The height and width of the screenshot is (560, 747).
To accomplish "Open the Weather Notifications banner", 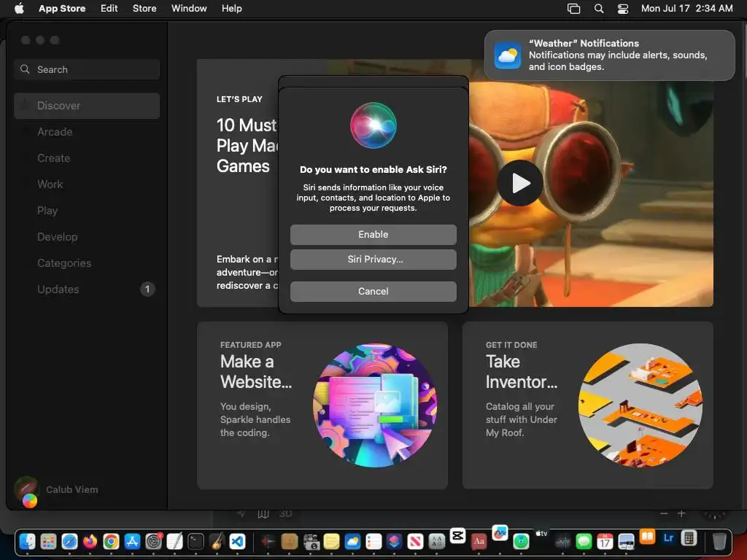I will 609,55.
